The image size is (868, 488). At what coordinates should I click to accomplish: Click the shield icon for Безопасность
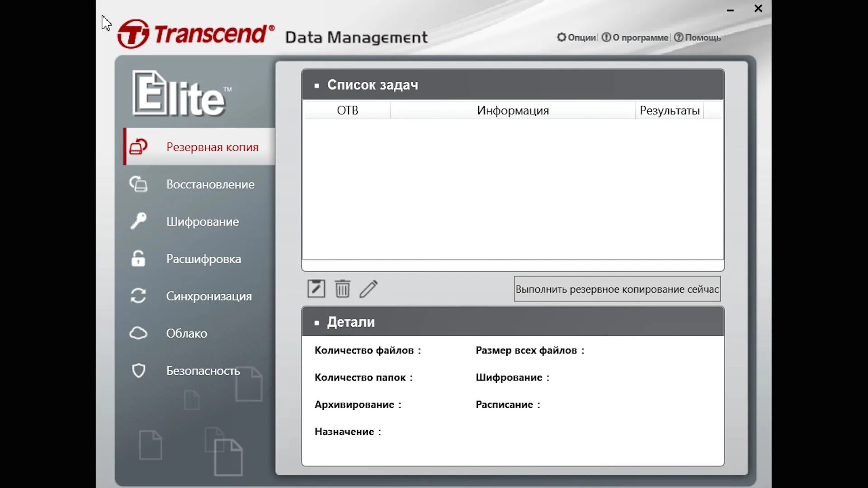(x=138, y=371)
